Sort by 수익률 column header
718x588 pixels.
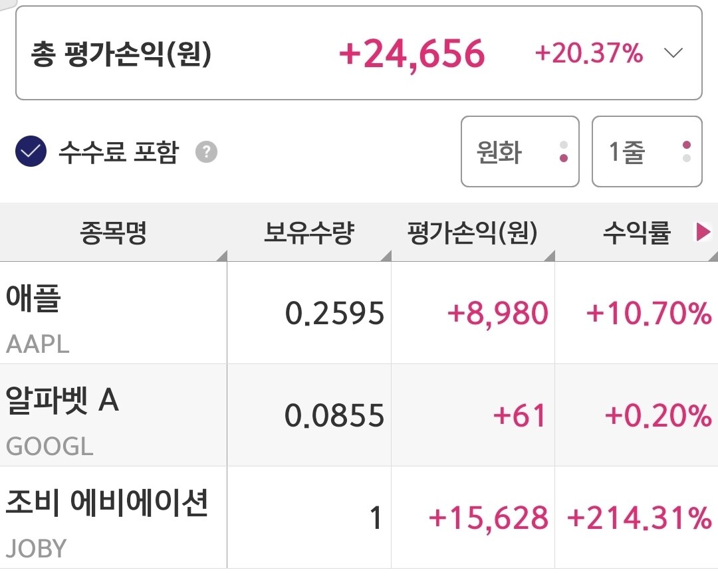[x=636, y=233]
